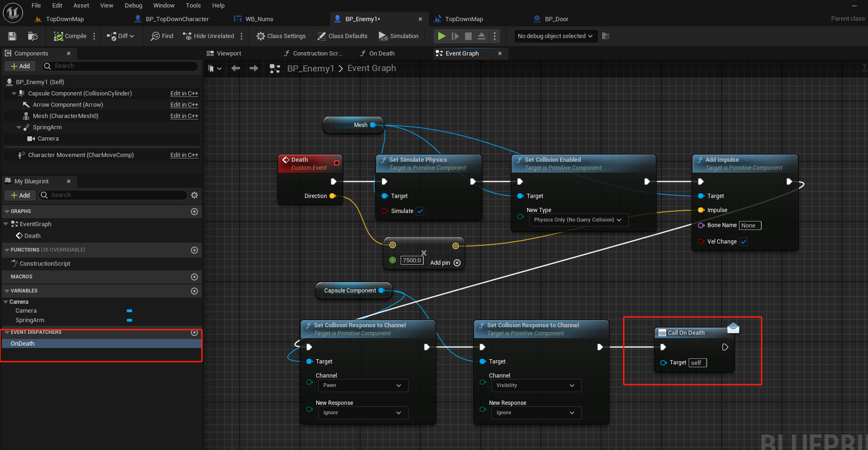Close the Components panel
This screenshot has width=868, height=450.
coord(69,54)
